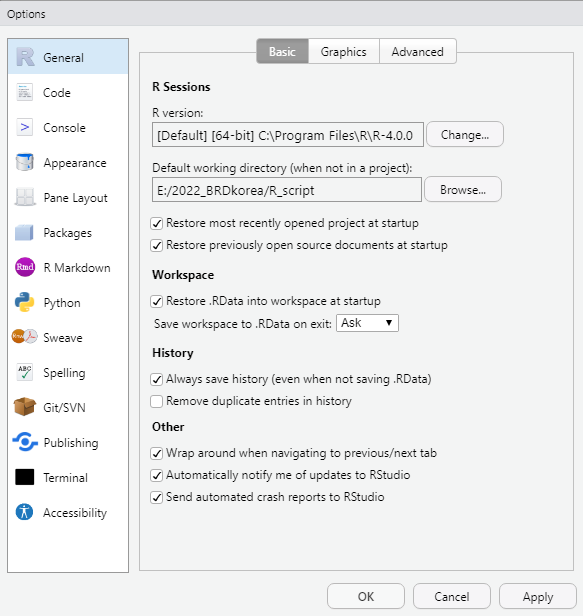Click the Sweave Rnw/PDF icon
The width and height of the screenshot is (583, 616).
click(24, 337)
